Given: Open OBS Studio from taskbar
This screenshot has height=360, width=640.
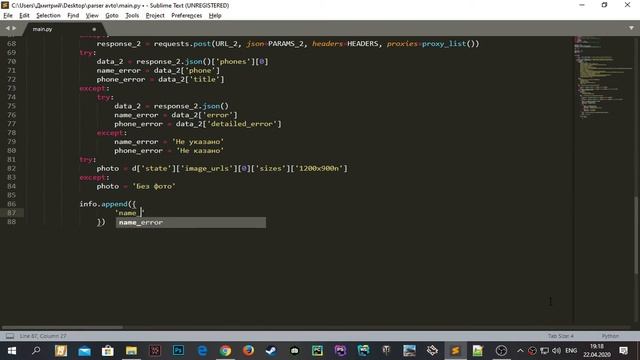Looking at the screenshot, I should [501, 351].
